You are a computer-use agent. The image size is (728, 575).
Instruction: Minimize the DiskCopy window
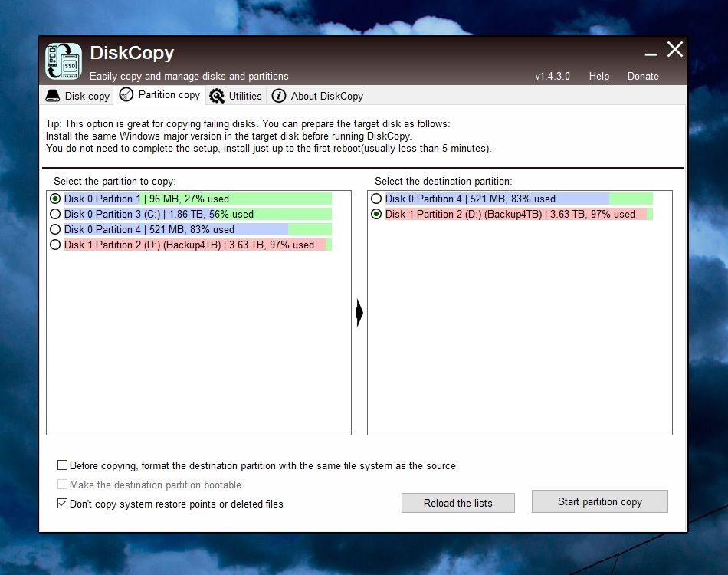click(x=651, y=54)
